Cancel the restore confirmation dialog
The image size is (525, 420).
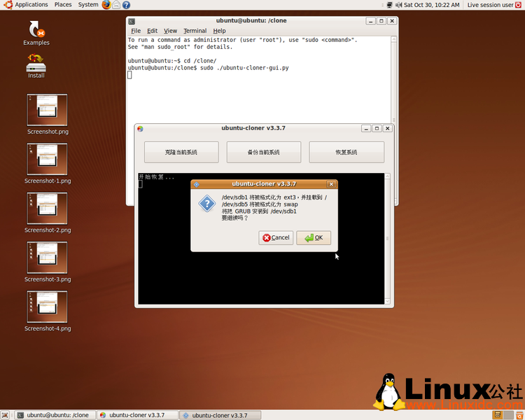pos(276,238)
